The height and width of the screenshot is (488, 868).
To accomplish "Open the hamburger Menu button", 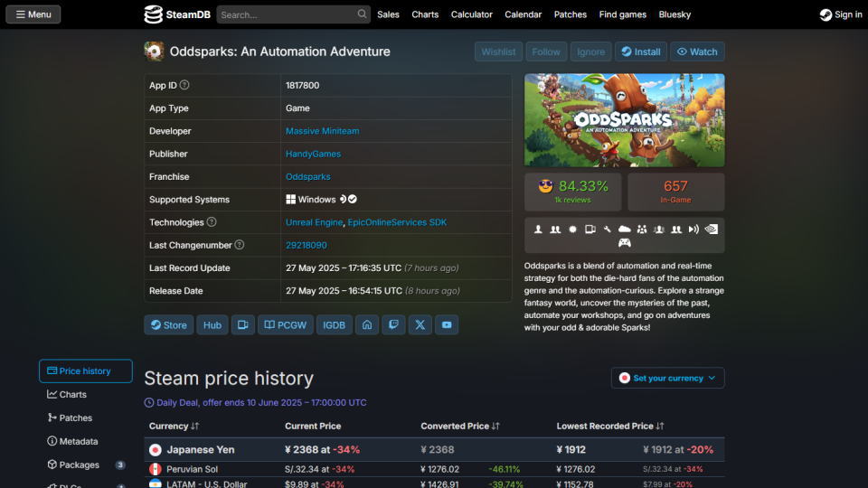I will click(x=33, y=14).
